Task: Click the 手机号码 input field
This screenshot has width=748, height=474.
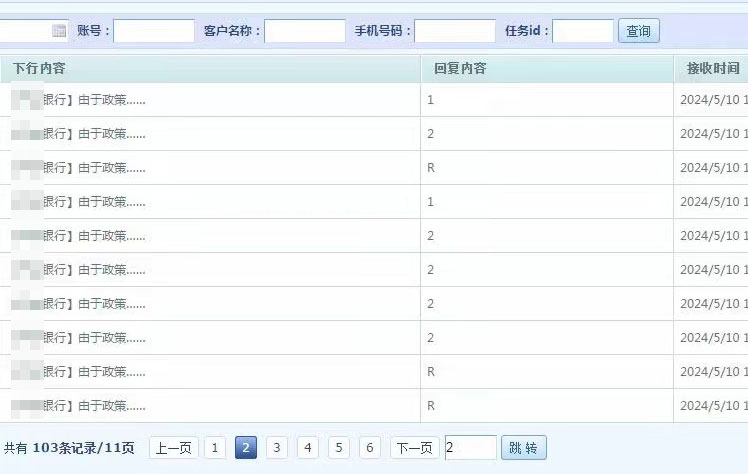Action: pos(454,31)
